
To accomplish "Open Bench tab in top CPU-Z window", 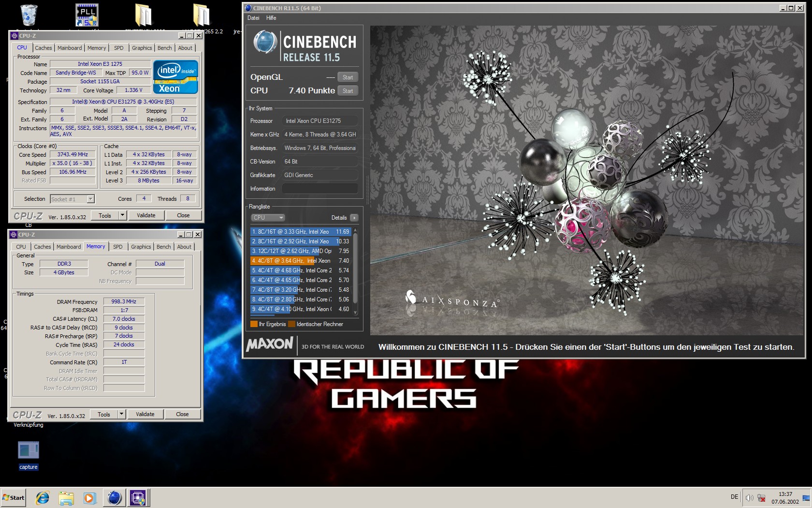I will [x=164, y=48].
